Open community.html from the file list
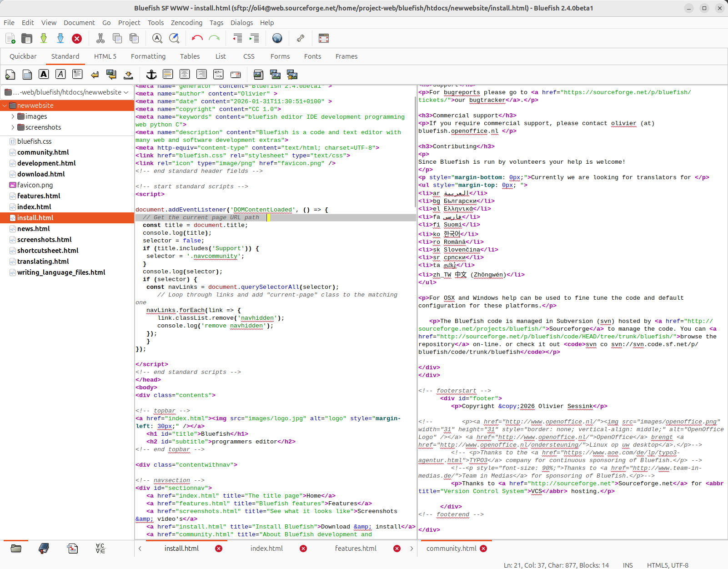Screen dimensions: 728x569 43,152
